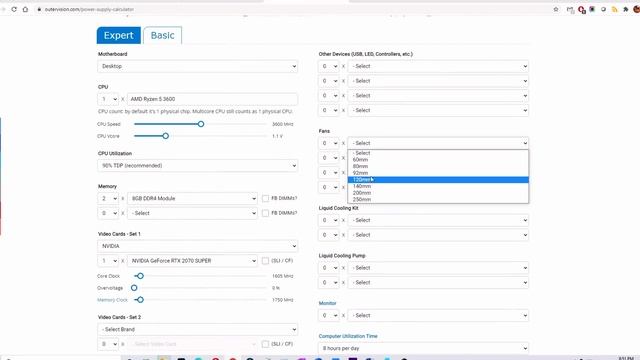
Task: Click the Computer Utilization Time link
Action: pyautogui.click(x=348, y=336)
